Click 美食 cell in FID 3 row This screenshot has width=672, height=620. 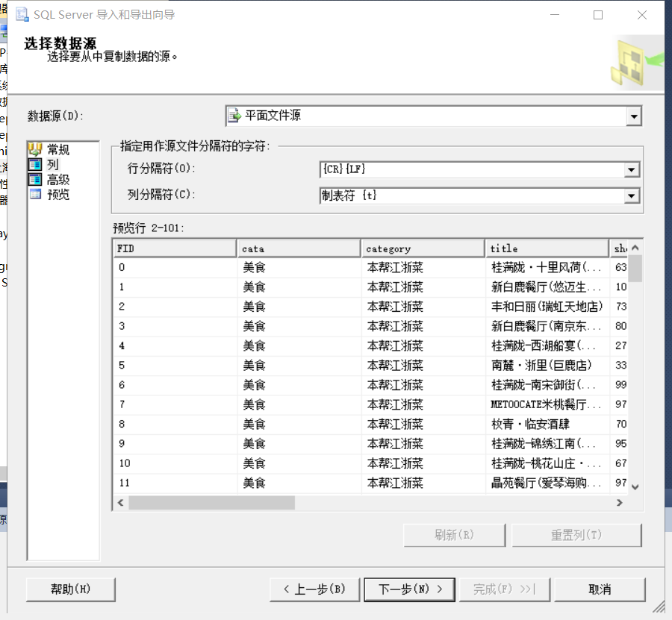299,326
